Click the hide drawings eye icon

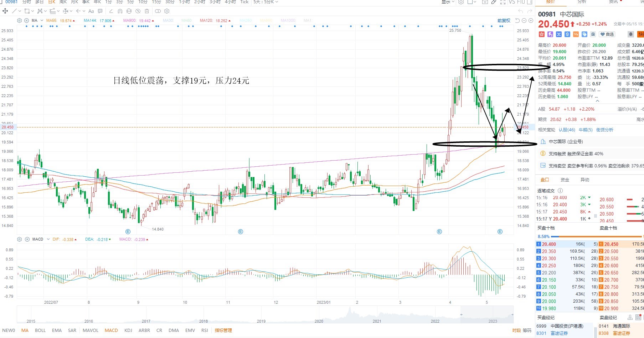coord(138,11)
